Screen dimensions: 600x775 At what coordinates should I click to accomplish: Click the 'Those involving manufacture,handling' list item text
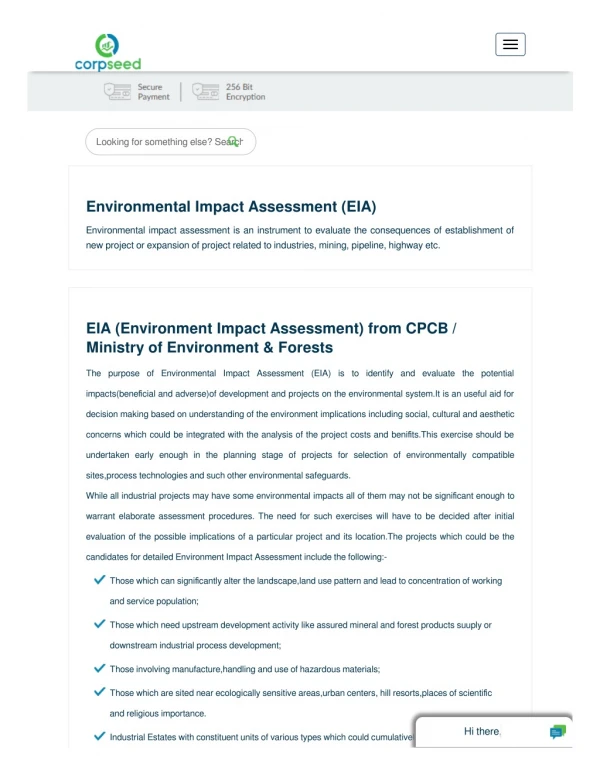click(245, 669)
